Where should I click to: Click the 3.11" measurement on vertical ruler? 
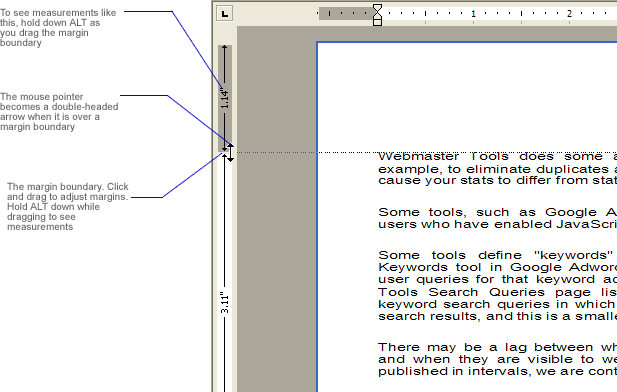point(225,303)
